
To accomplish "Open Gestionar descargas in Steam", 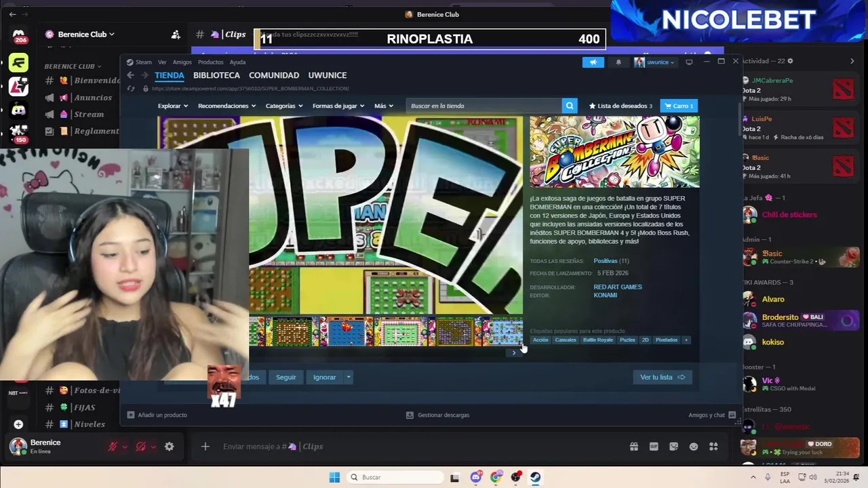I will pos(437,415).
